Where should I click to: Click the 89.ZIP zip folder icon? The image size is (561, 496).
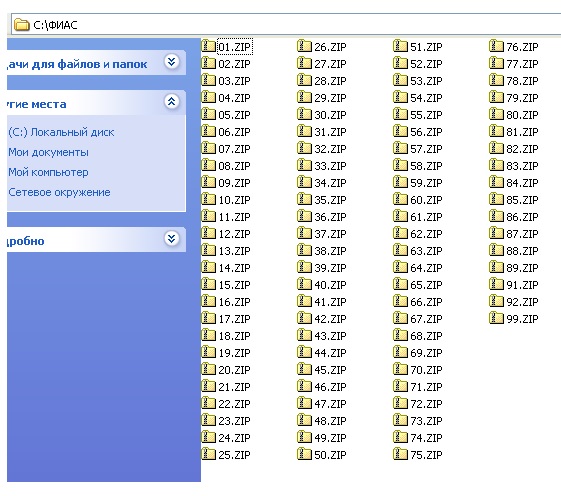point(496,267)
